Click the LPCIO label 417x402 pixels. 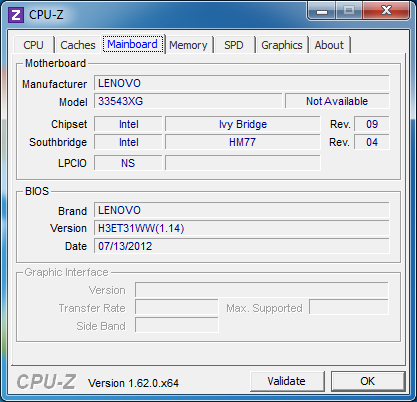[x=72, y=163]
